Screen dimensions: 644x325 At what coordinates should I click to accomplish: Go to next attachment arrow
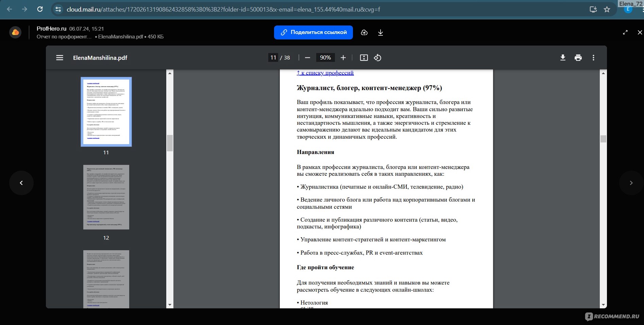[x=631, y=183]
